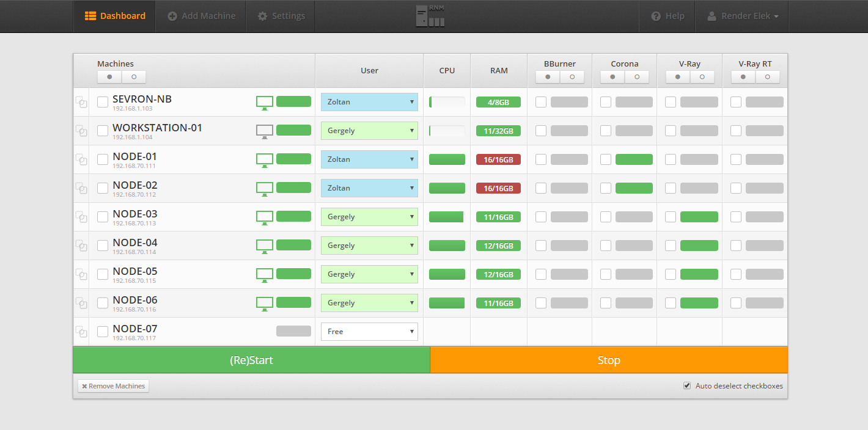Click the copy icon for SEVRON-NB row
Image resolution: width=868 pixels, height=430 pixels.
(x=81, y=102)
